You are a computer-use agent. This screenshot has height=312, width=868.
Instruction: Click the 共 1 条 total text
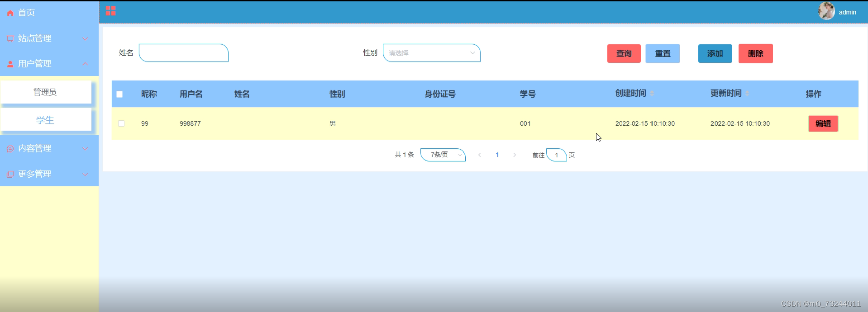point(404,155)
